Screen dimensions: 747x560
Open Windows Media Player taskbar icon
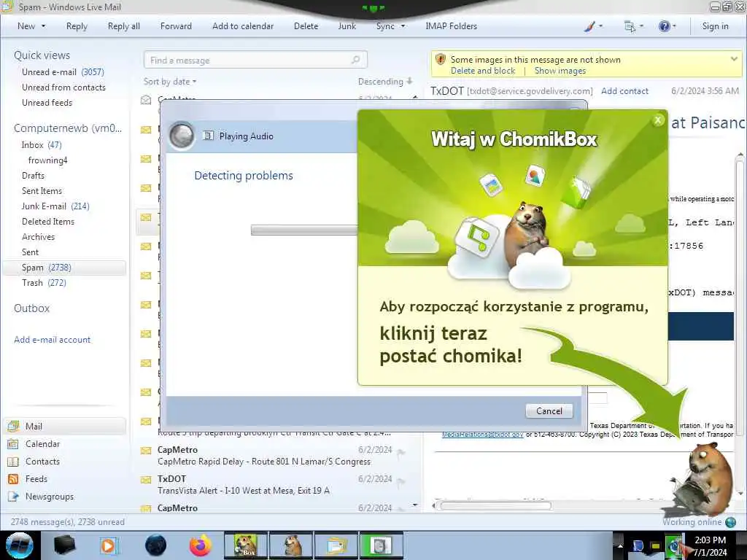coord(109,545)
